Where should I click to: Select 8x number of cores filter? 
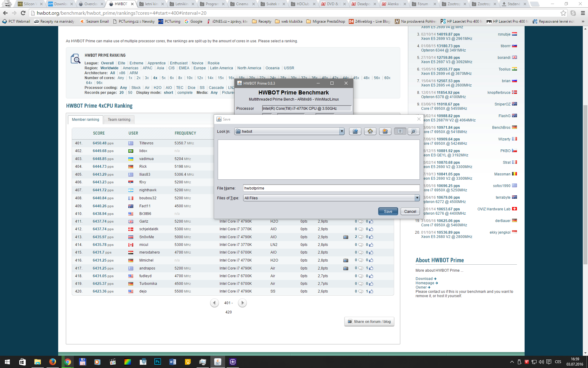click(x=180, y=78)
